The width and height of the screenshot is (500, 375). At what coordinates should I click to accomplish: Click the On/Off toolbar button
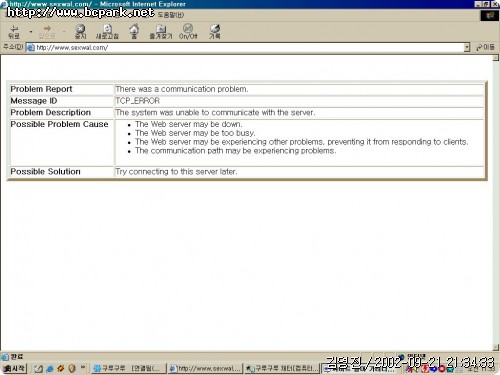188,32
